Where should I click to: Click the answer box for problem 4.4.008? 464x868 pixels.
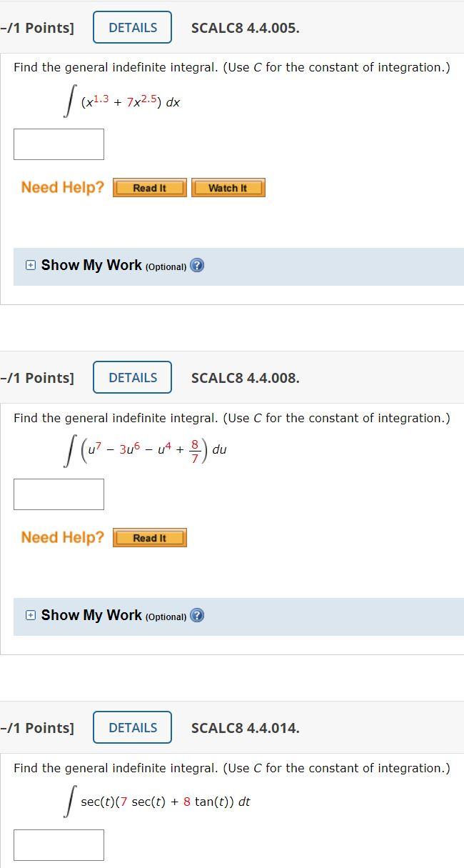59,494
